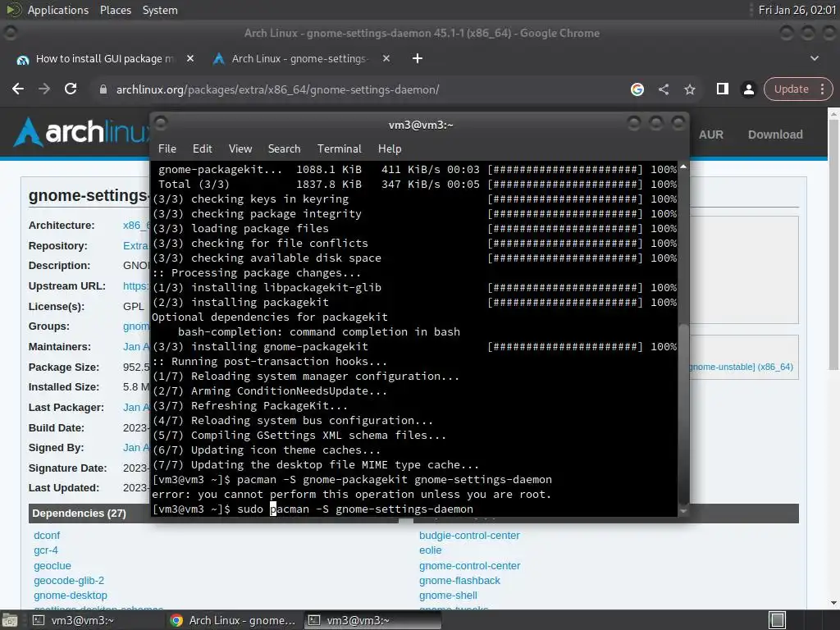
Task: Go back in Chrome history
Action: coord(18,89)
